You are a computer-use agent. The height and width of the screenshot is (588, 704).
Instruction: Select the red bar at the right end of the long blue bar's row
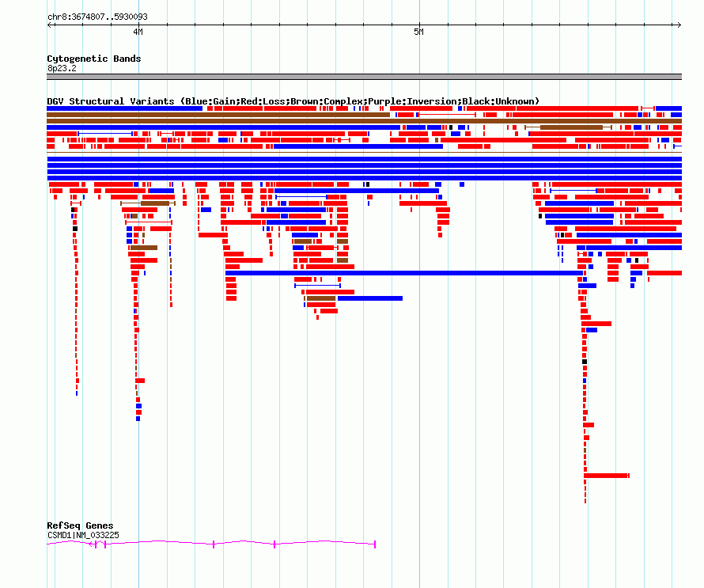click(664, 273)
